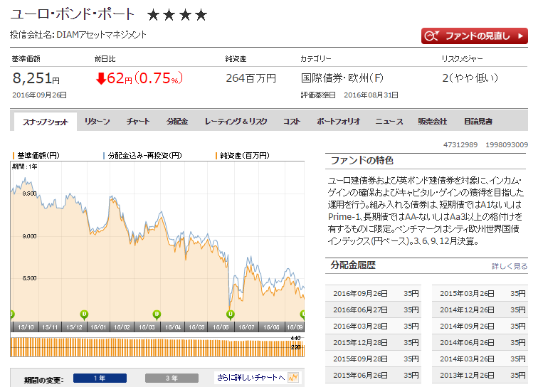Click the 2014年12月26日 distribution row

(x=480, y=309)
